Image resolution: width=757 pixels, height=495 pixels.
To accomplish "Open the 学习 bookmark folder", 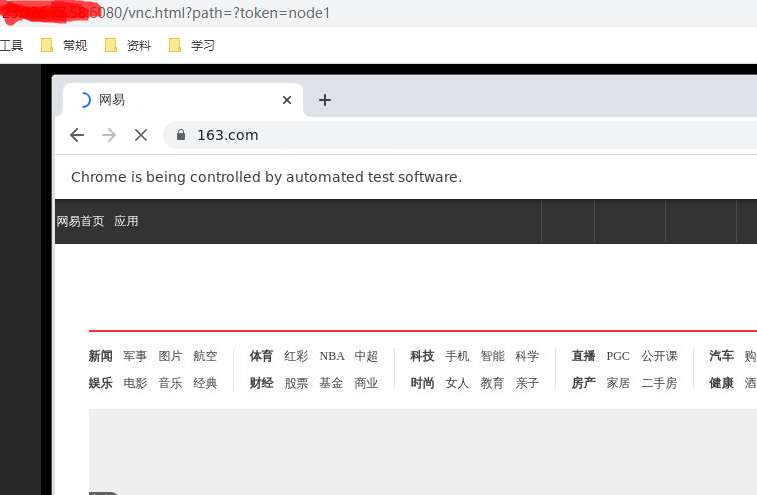I will click(x=192, y=45).
